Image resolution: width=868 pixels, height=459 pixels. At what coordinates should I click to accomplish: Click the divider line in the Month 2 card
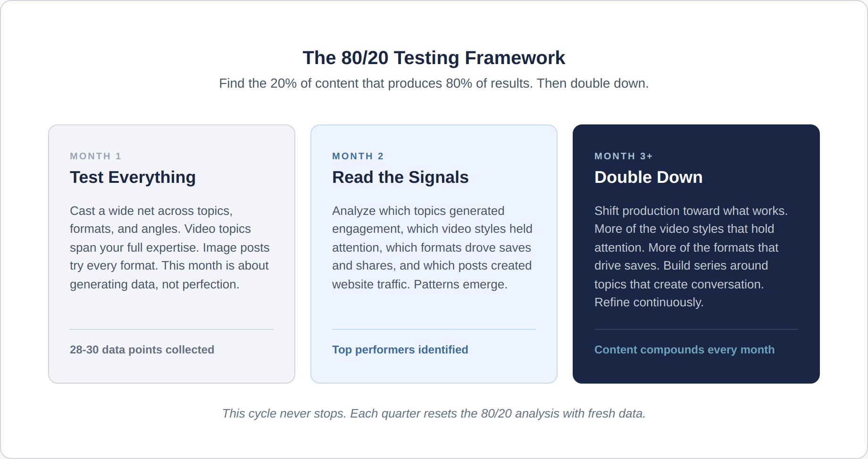434,329
